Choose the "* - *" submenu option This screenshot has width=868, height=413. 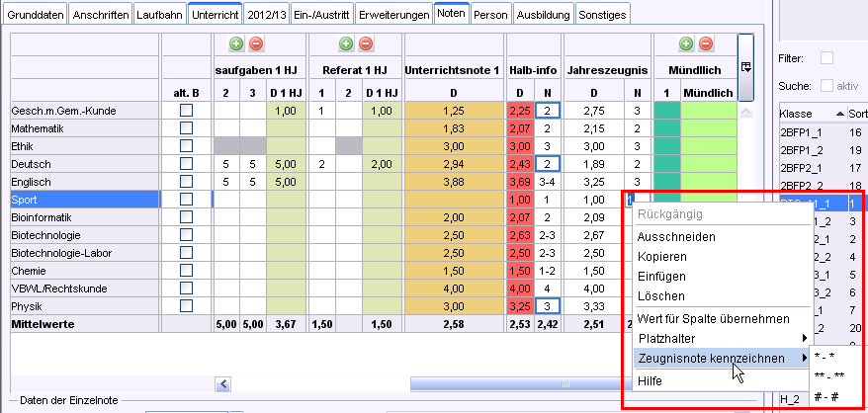[826, 355]
